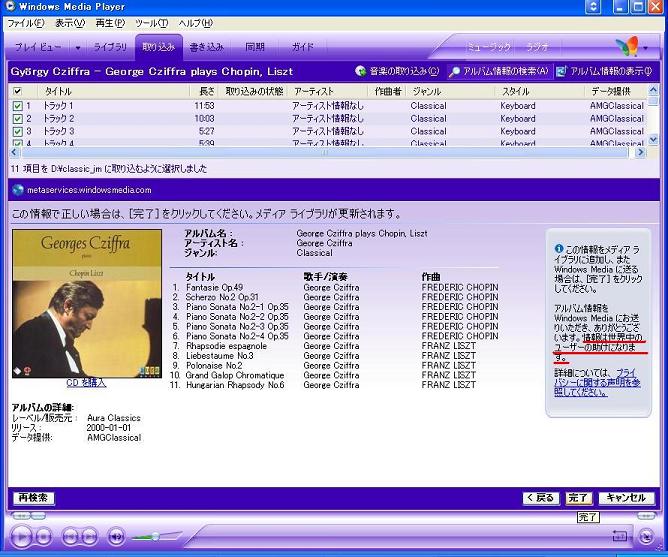Viewport: 668px width, 557px height.
Task: Uncheck the checkbox for トラック 2
Action: [x=17, y=118]
